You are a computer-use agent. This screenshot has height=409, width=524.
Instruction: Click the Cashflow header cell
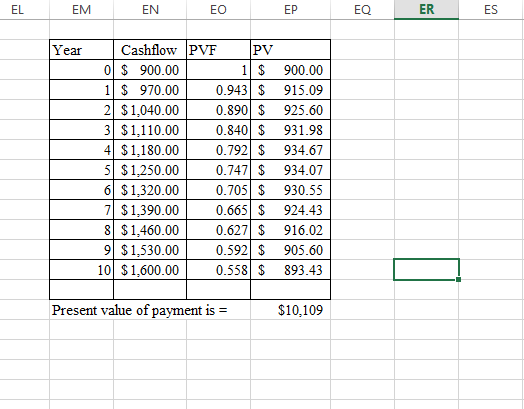coord(150,50)
